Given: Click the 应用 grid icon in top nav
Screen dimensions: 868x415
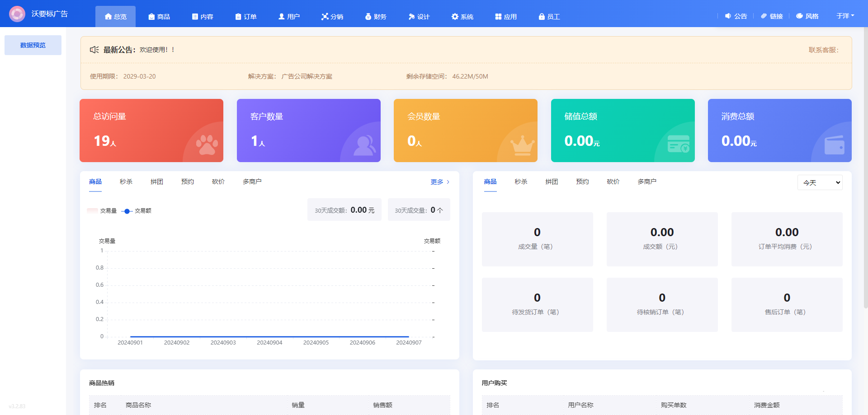Looking at the screenshot, I should tap(498, 17).
